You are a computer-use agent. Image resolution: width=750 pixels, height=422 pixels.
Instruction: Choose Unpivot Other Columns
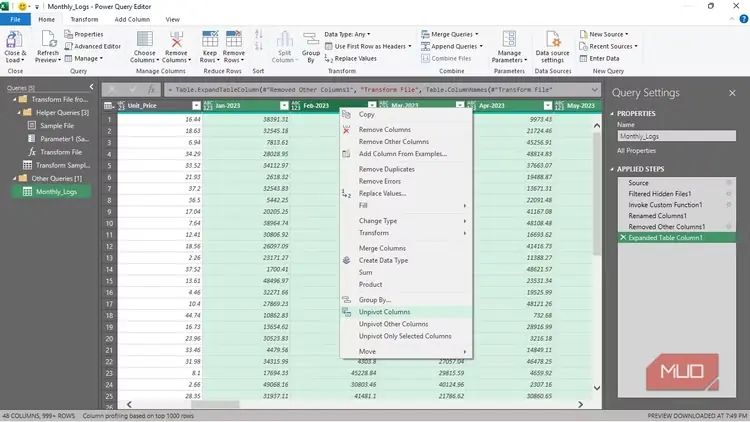pos(406,324)
